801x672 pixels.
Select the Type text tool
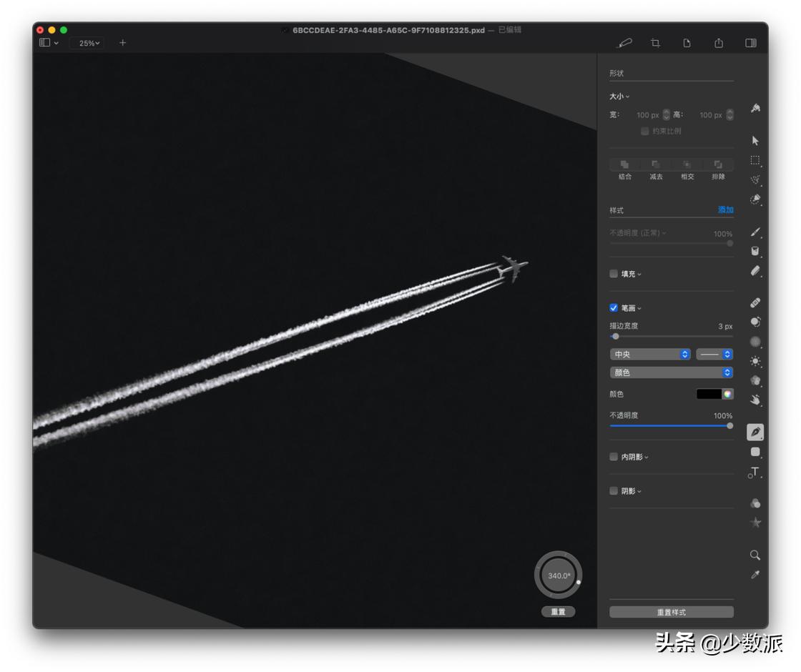pos(755,473)
